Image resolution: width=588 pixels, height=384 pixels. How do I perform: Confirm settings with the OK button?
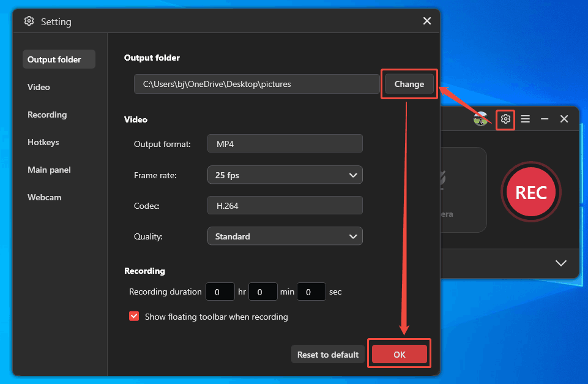(x=399, y=353)
